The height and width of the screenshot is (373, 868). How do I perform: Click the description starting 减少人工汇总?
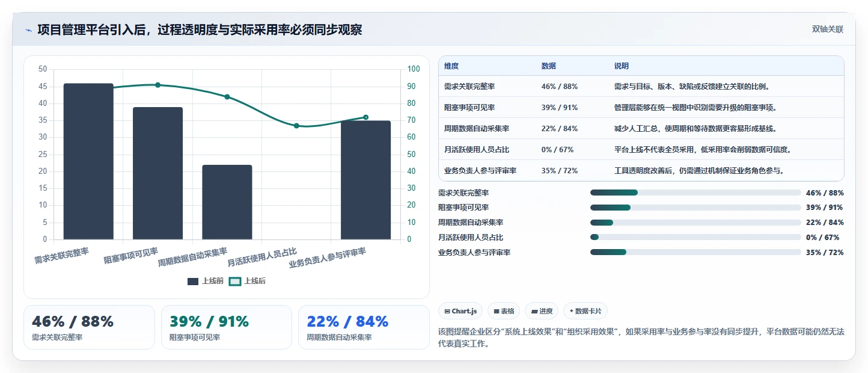[x=696, y=129]
